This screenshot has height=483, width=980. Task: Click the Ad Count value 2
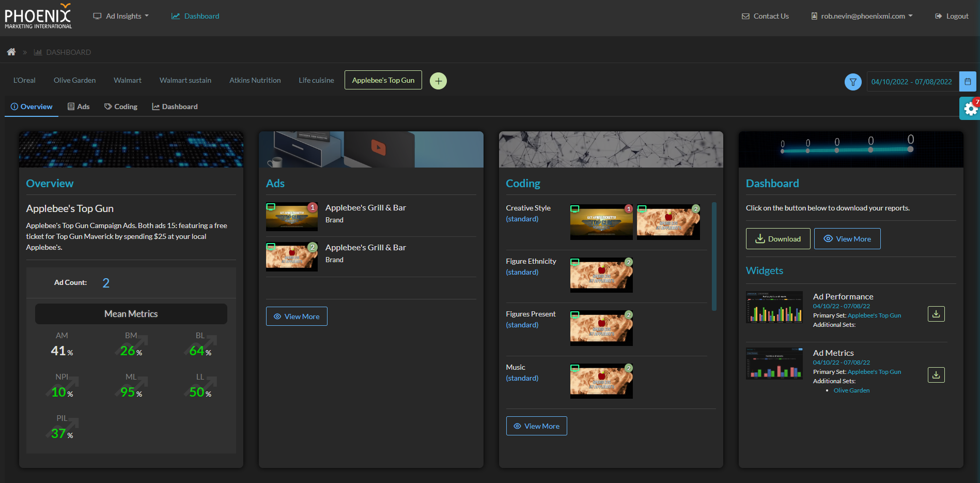pos(106,283)
